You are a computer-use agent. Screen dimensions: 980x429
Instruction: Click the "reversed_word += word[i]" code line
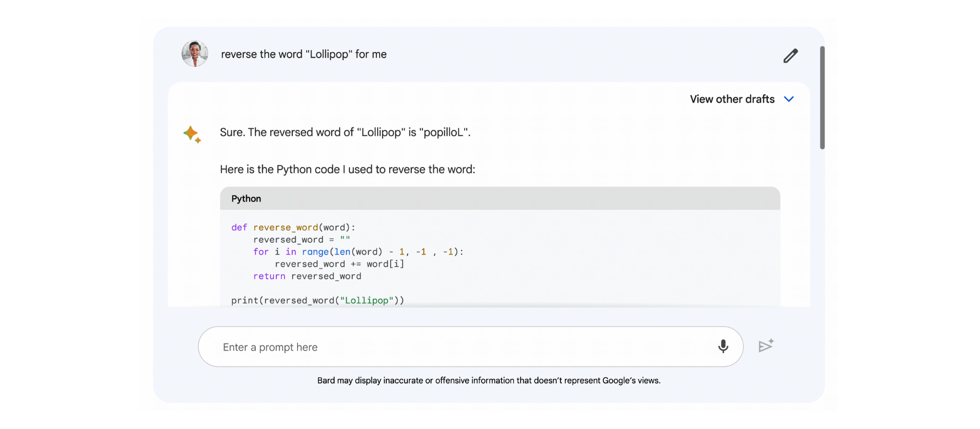339,264
